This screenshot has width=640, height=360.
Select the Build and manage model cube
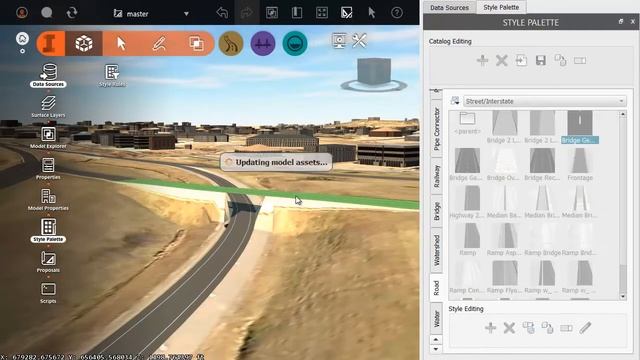[x=84, y=43]
